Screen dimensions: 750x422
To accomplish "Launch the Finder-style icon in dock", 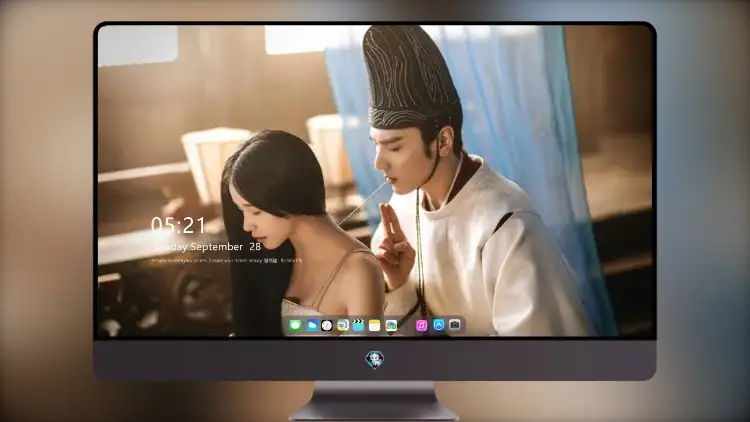I will tap(342, 326).
